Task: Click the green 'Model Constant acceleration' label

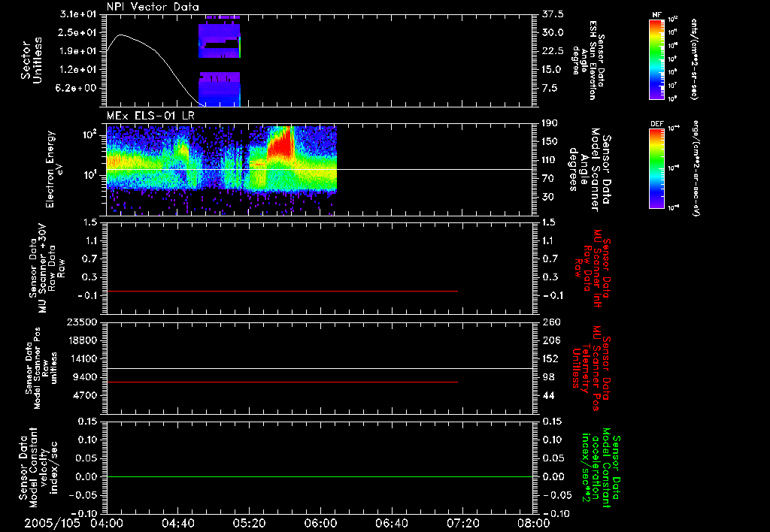Action: 602,467
